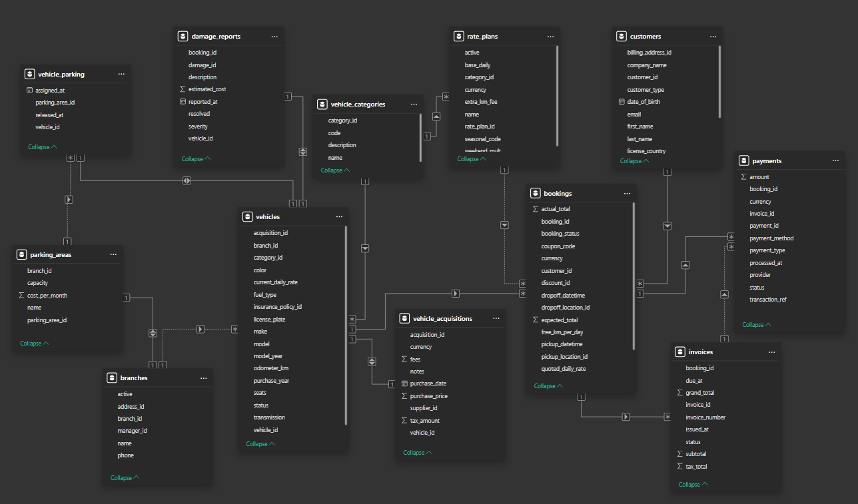858x504 pixels.
Task: Click the scrollbar in the customers table
Action: (x=720, y=81)
